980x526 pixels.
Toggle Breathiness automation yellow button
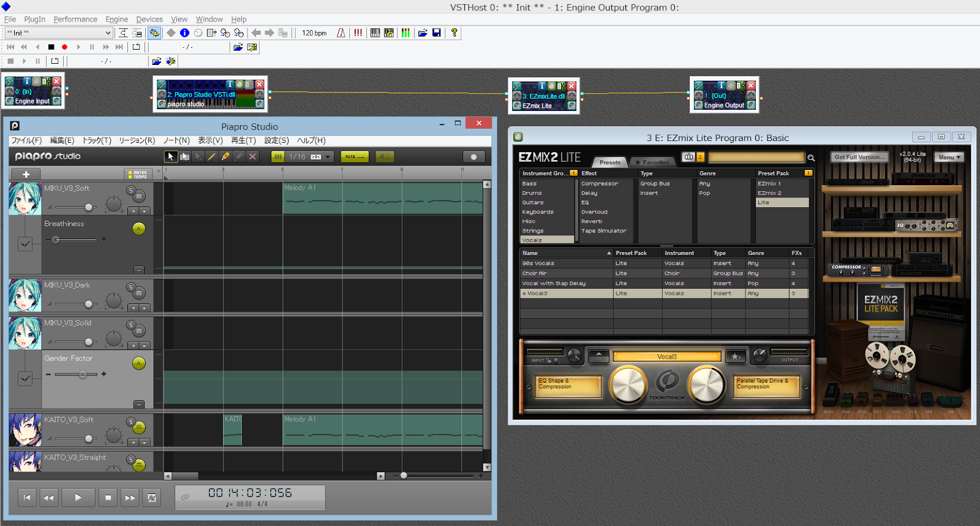[x=139, y=229]
